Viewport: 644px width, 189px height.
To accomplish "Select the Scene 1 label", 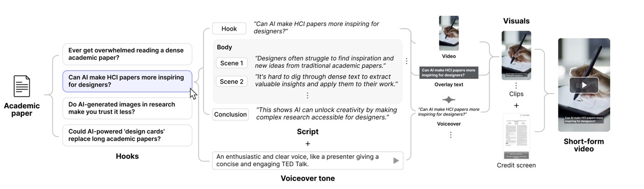I will 231,63.
